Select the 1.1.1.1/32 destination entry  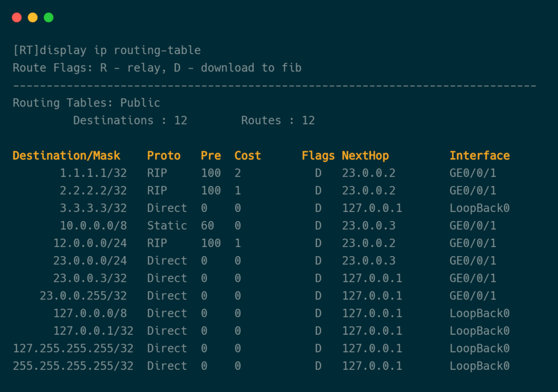coord(93,173)
